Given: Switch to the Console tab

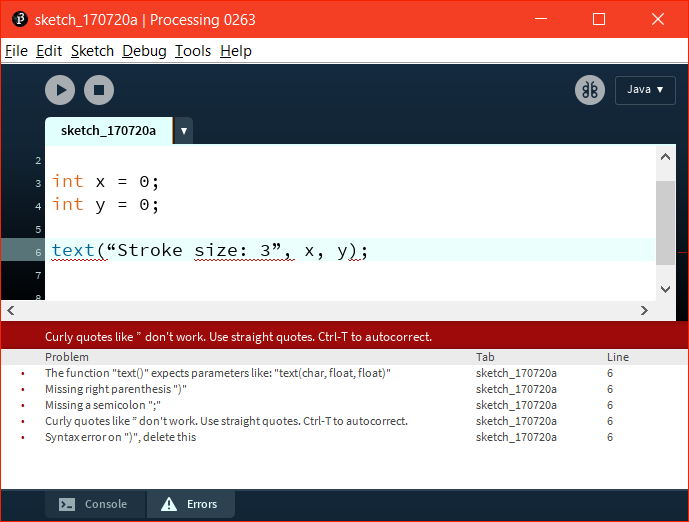Looking at the screenshot, I should click(95, 504).
